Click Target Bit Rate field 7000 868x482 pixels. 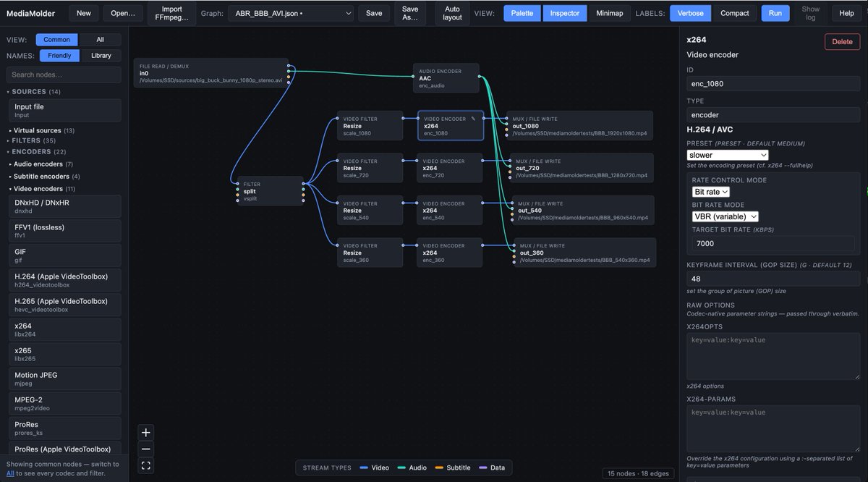click(773, 244)
